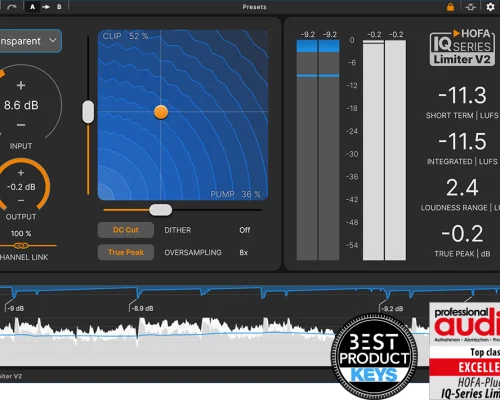
Task: Click the redo arrow icon
Action: (x=12, y=7)
